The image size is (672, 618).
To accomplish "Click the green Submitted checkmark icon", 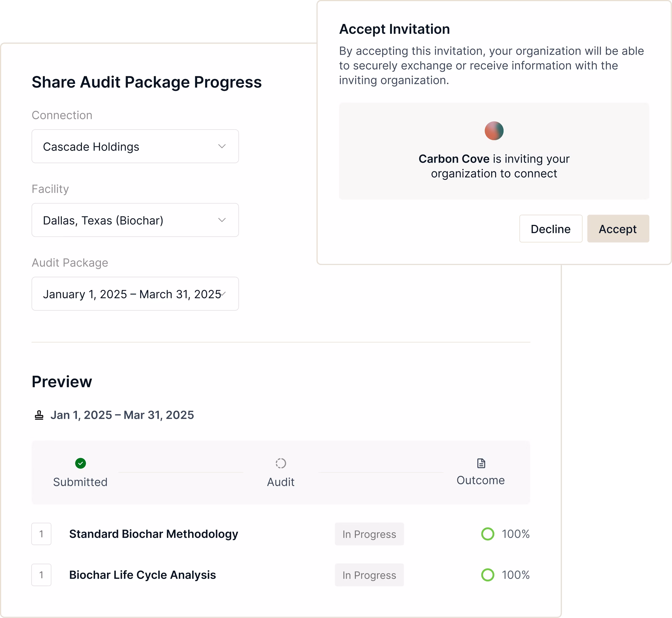I will pyautogui.click(x=81, y=463).
